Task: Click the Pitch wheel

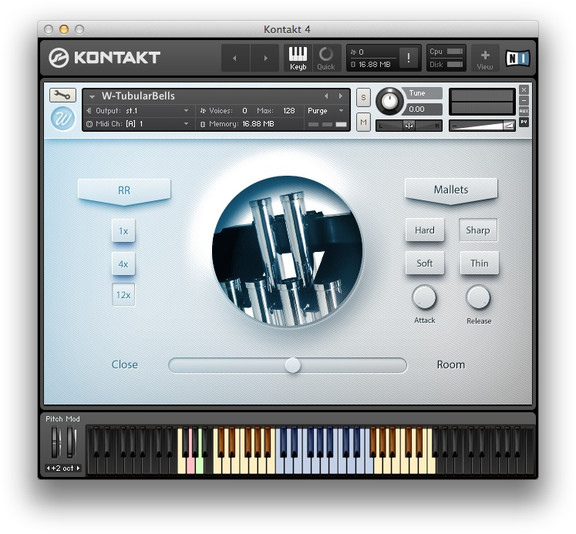Action: 55,442
